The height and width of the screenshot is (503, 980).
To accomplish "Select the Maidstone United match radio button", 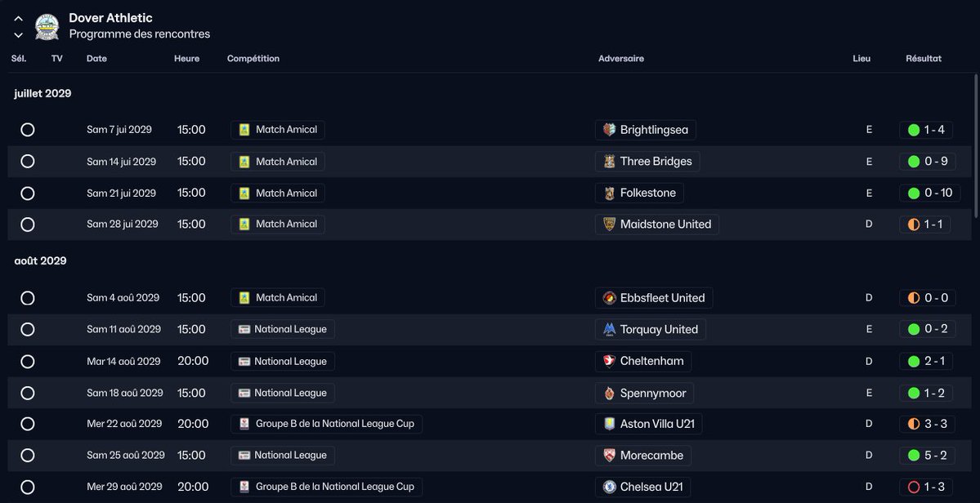I will pos(28,224).
